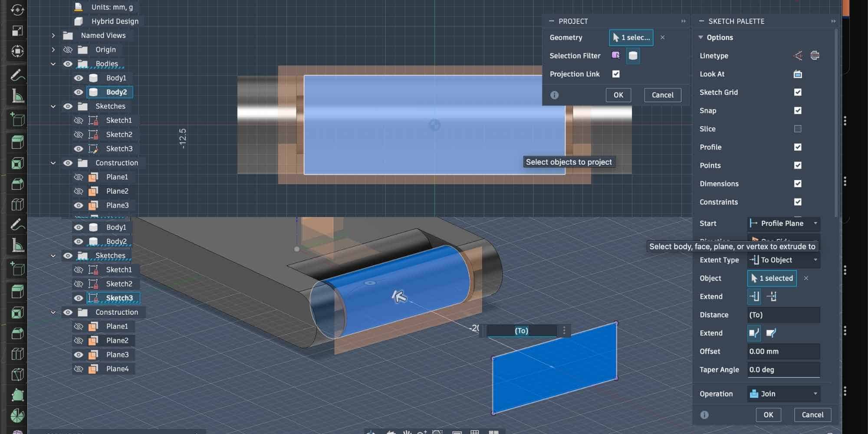
Task: Select the orbit tool in the left toolbar
Action: (17, 9)
